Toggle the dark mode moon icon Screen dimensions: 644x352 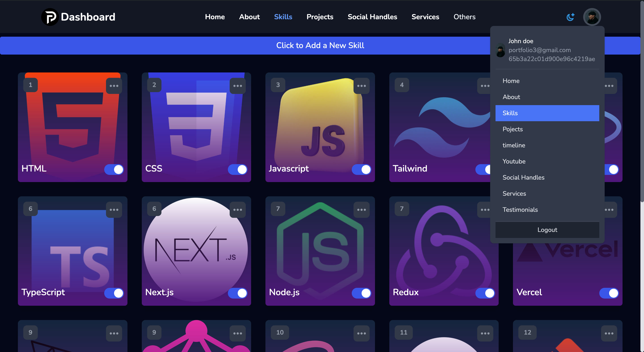click(570, 17)
